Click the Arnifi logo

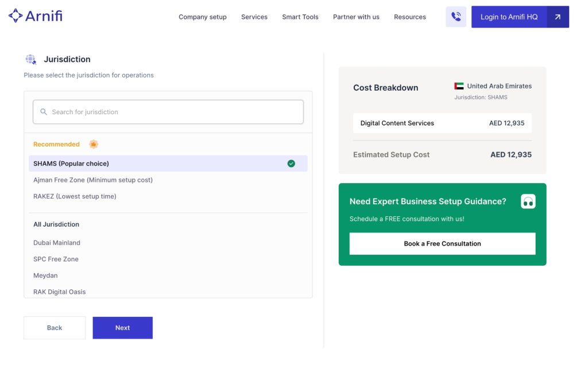(36, 16)
